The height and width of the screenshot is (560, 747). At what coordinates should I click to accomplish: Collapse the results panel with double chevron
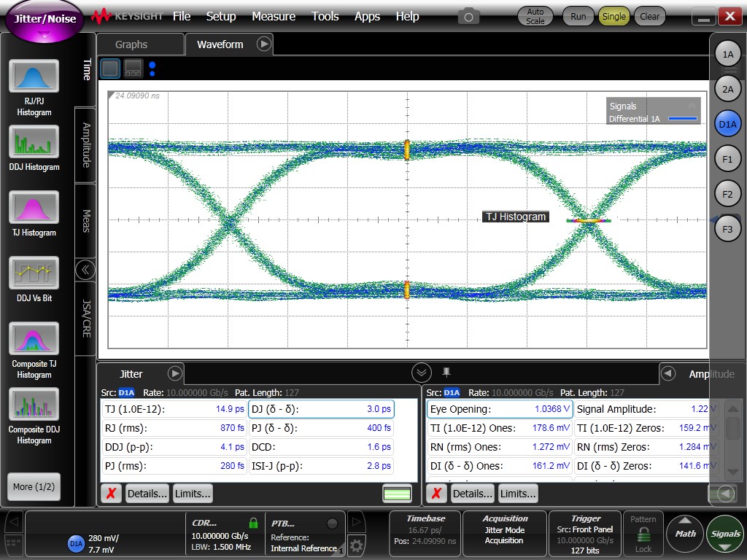(422, 372)
